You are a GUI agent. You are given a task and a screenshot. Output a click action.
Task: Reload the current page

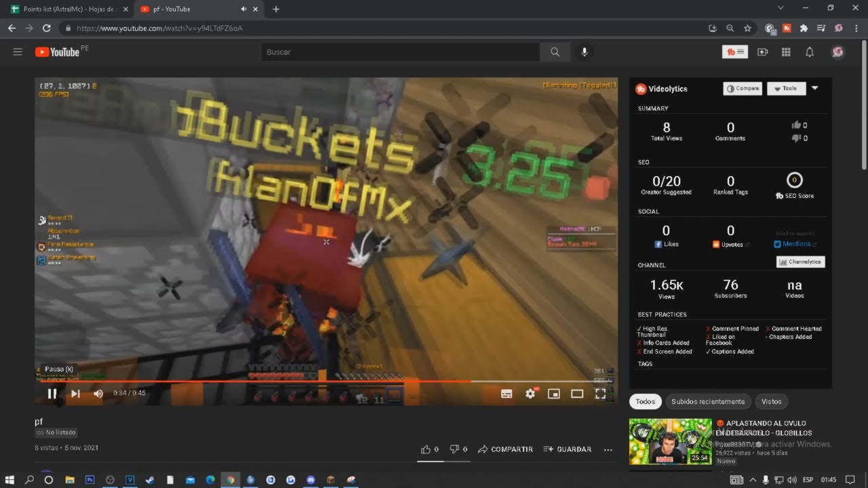click(x=46, y=28)
